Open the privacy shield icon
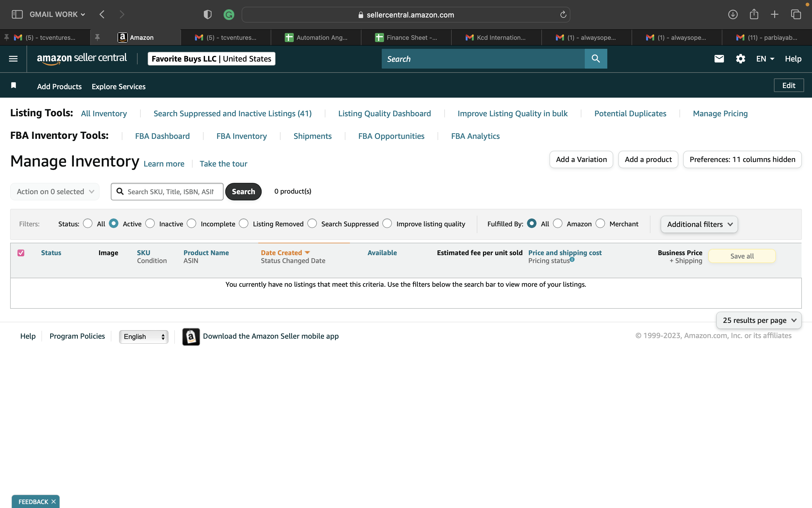812x508 pixels. [x=208, y=14]
